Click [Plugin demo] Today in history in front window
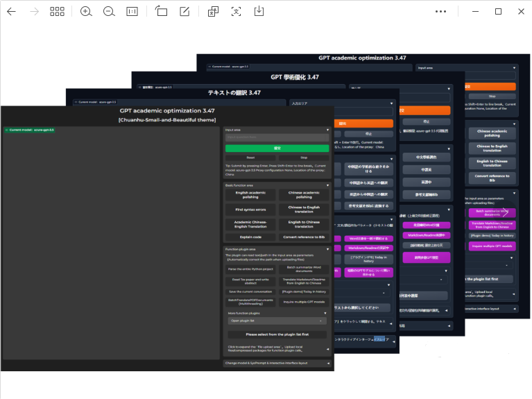The image size is (532, 399). 304,291
